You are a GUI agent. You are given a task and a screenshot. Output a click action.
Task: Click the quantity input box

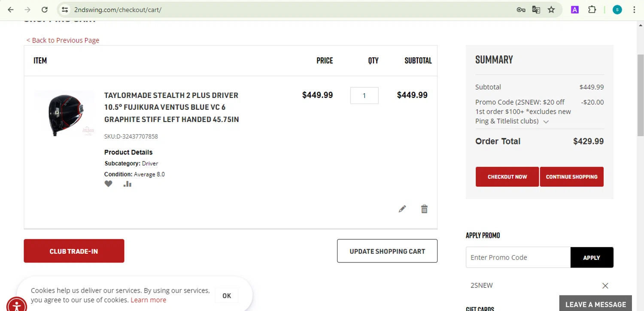tap(364, 95)
